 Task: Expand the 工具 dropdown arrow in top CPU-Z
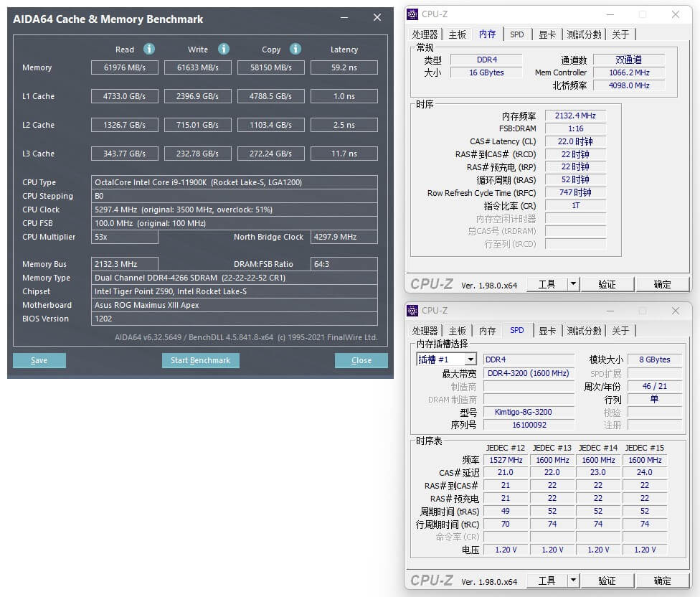[x=573, y=284]
